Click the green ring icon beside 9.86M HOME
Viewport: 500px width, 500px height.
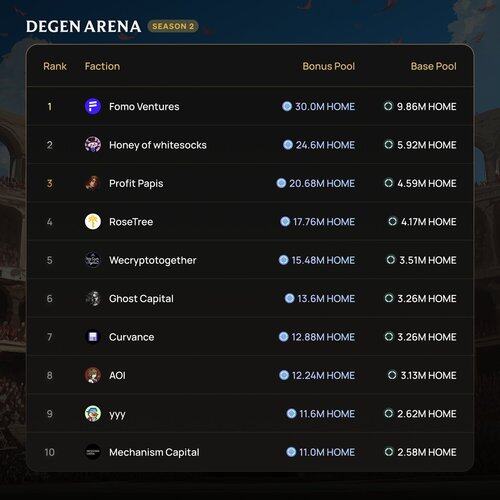pos(388,106)
